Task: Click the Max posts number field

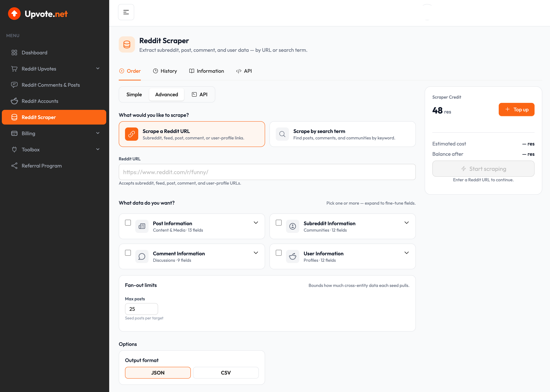Action: pyautogui.click(x=142, y=309)
